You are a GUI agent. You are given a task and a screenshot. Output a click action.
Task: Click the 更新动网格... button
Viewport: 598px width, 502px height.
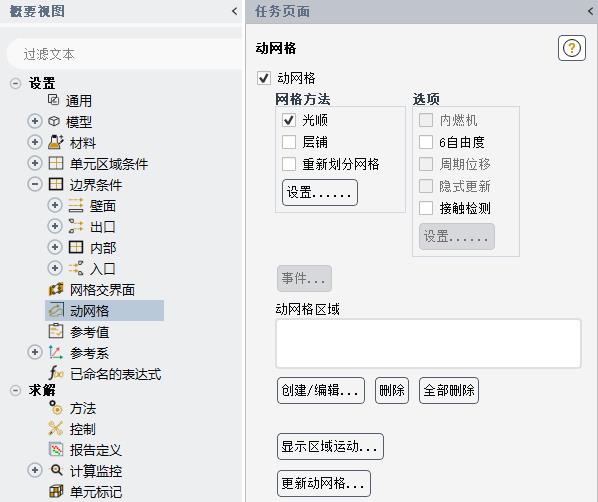[324, 483]
